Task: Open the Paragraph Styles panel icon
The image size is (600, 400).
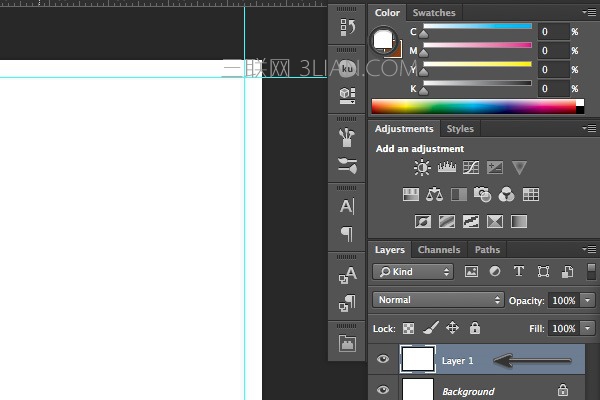Action: pos(347,303)
